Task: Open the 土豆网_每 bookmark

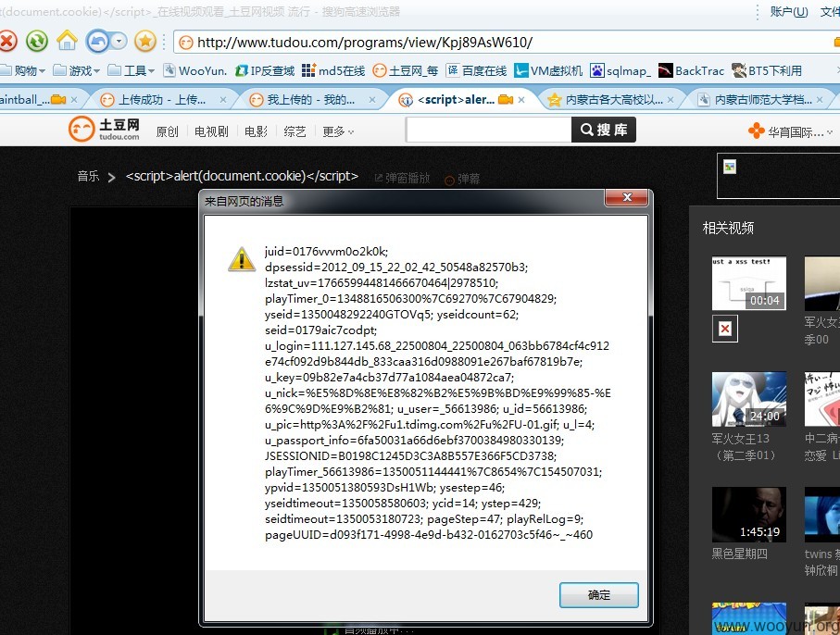Action: click(406, 70)
